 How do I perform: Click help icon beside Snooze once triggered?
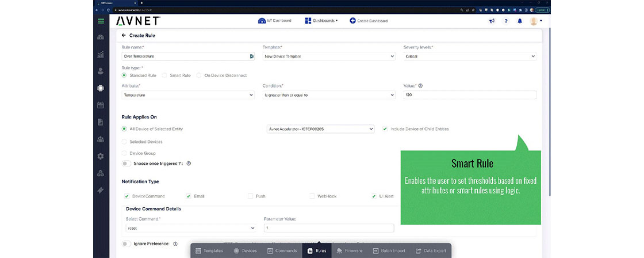click(189, 164)
